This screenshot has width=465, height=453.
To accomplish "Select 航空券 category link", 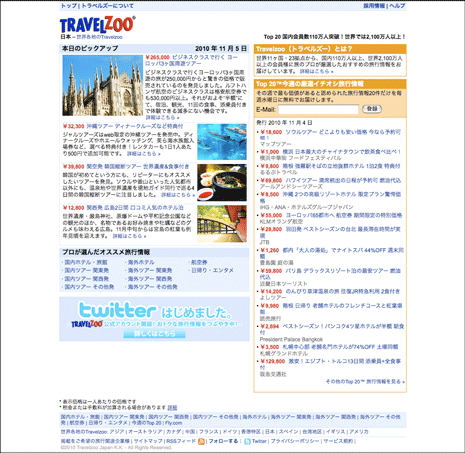I will (199, 262).
